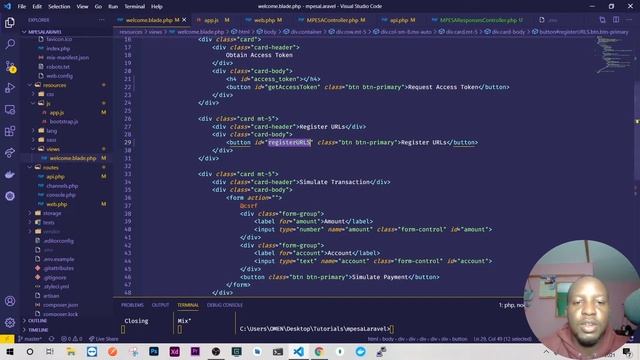Open the File menu

(22, 7)
